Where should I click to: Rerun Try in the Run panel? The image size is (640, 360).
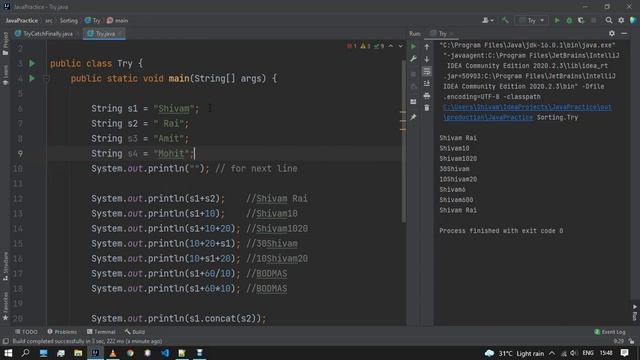coord(413,47)
